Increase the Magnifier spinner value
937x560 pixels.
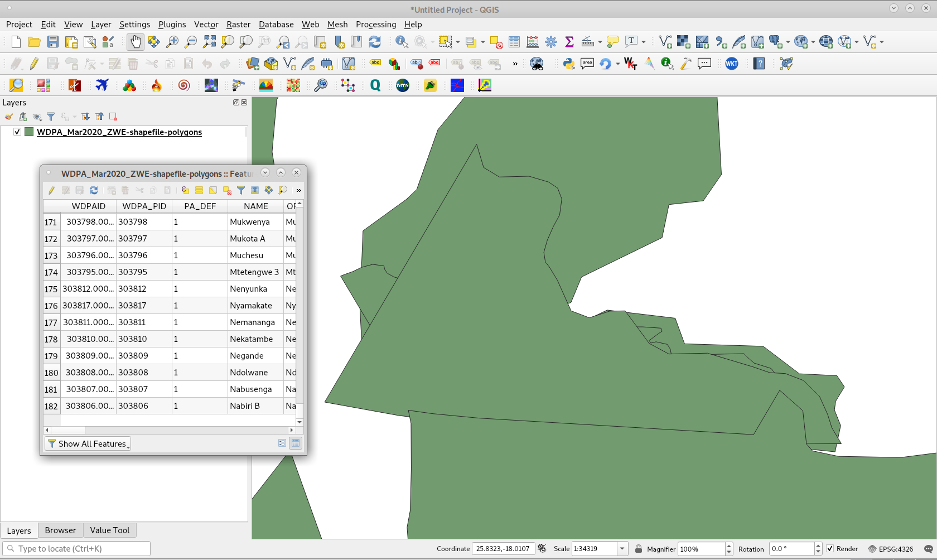click(x=729, y=545)
